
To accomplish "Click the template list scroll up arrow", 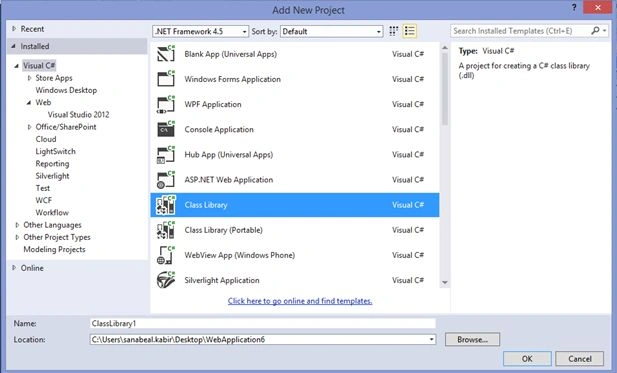I will 445,48.
